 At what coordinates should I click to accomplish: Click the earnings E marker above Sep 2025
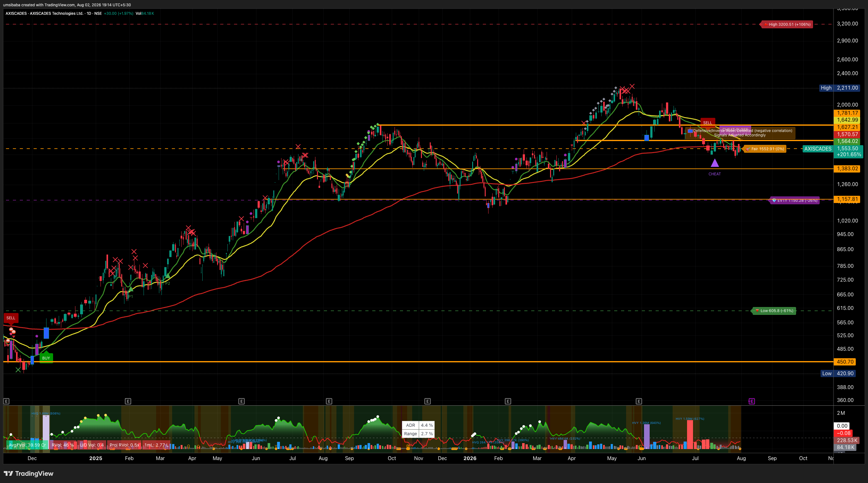pyautogui.click(x=329, y=401)
